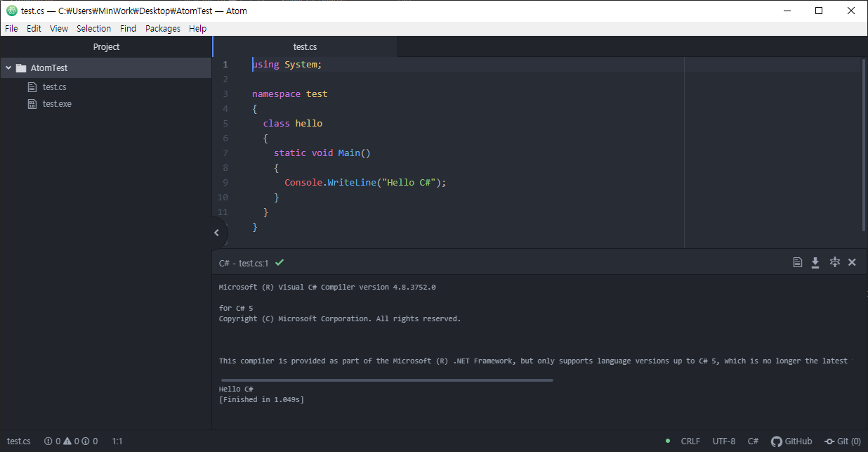Click the '[Finished in 1.049s]' output line
This screenshot has height=452, width=868.
(x=261, y=399)
